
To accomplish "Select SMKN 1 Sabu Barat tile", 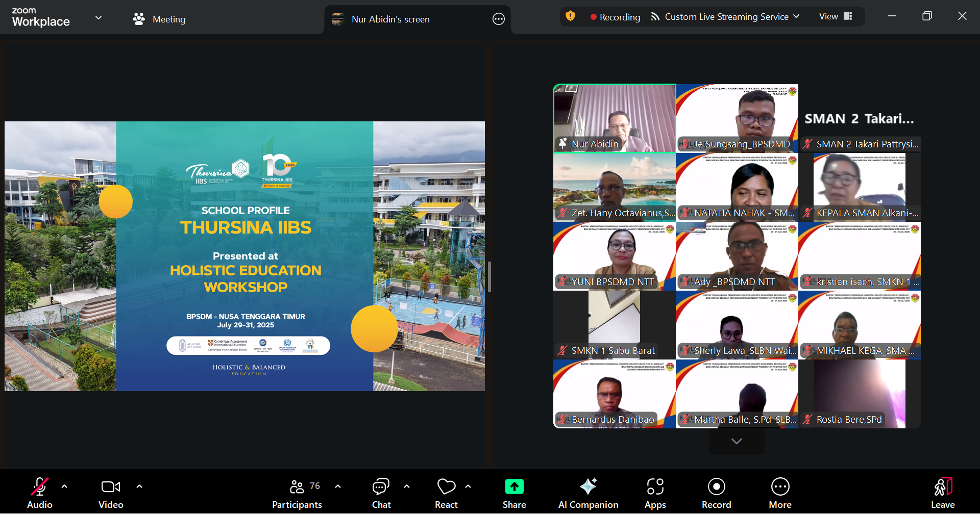I will click(615, 325).
